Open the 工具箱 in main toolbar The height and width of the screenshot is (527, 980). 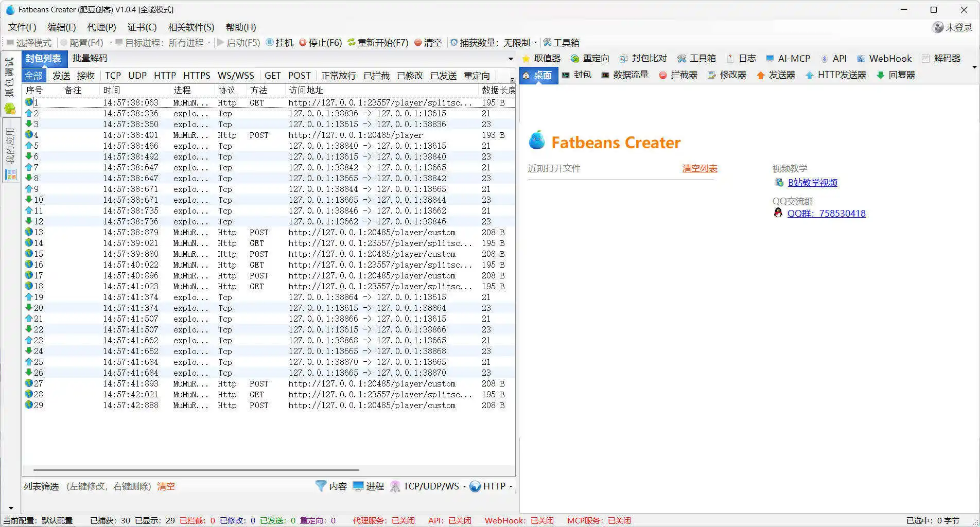point(562,43)
